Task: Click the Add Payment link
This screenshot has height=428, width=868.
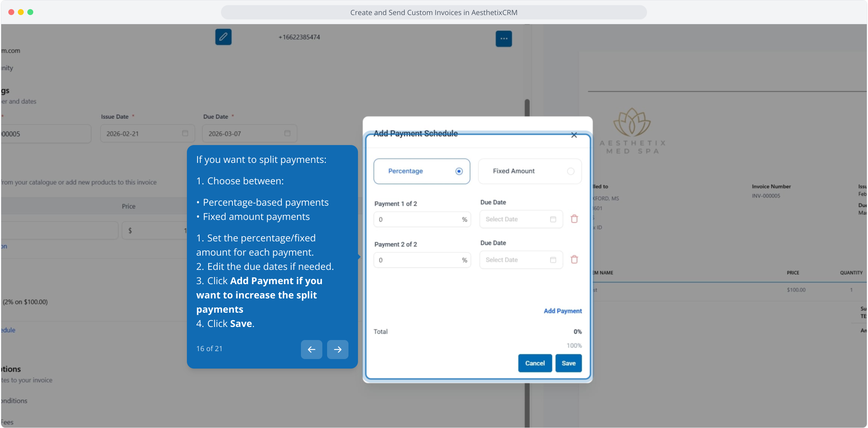Action: (x=562, y=311)
